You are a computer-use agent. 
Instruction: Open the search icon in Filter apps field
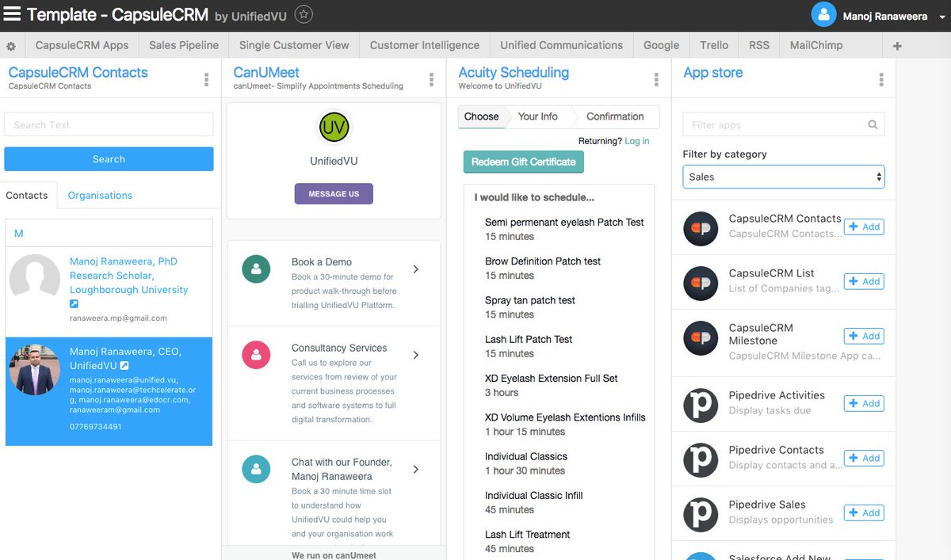873,124
